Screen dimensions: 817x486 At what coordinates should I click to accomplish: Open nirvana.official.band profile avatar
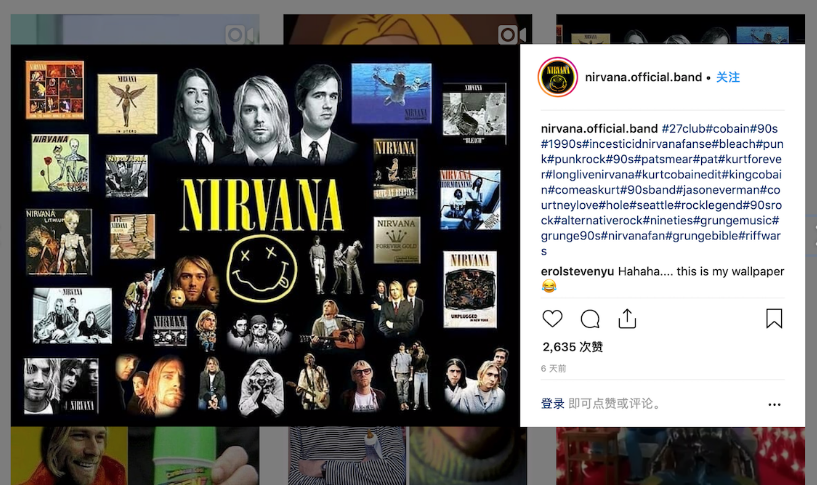558,77
